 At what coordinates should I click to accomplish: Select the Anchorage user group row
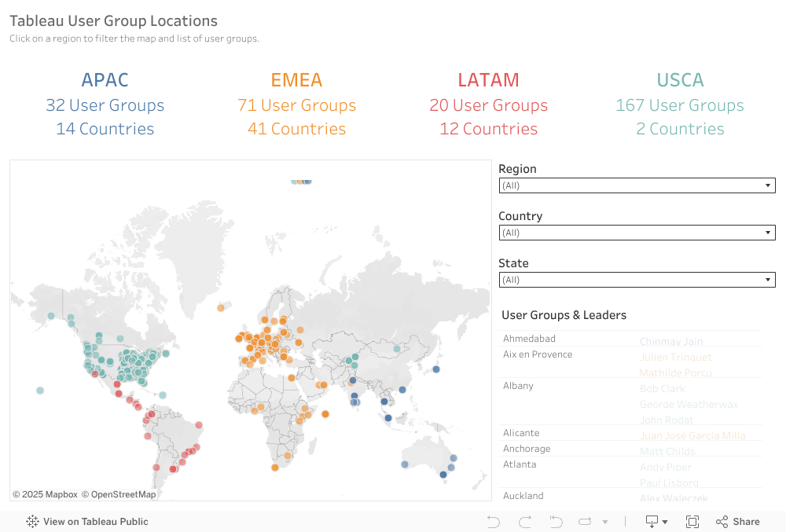[x=527, y=449]
